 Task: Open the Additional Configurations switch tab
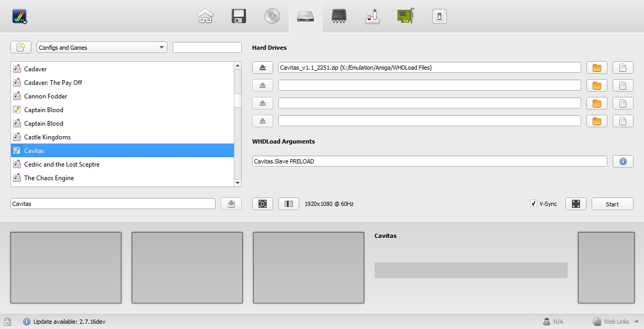(x=439, y=16)
